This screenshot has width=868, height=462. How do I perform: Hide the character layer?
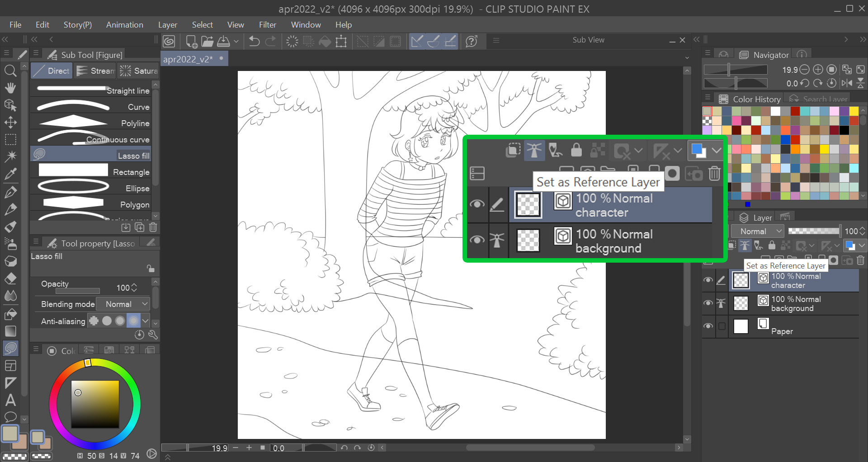708,280
